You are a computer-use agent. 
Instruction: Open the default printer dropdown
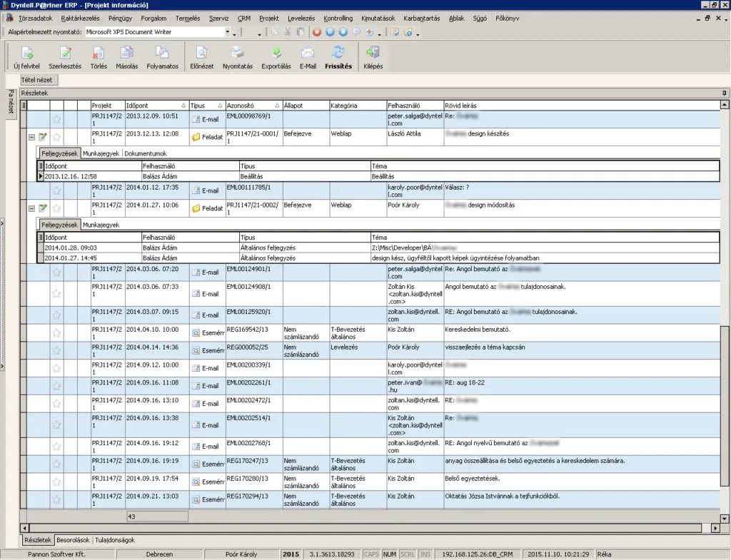228,32
